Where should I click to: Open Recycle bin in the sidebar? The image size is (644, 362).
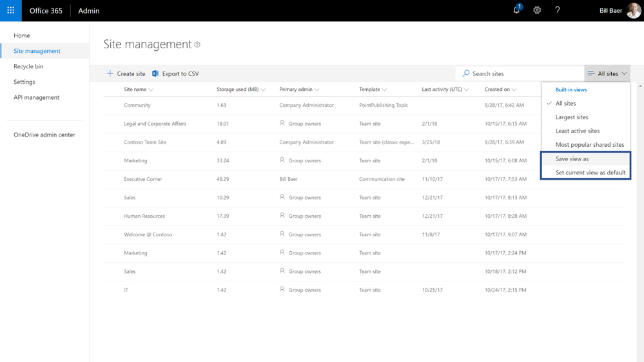[x=28, y=66]
